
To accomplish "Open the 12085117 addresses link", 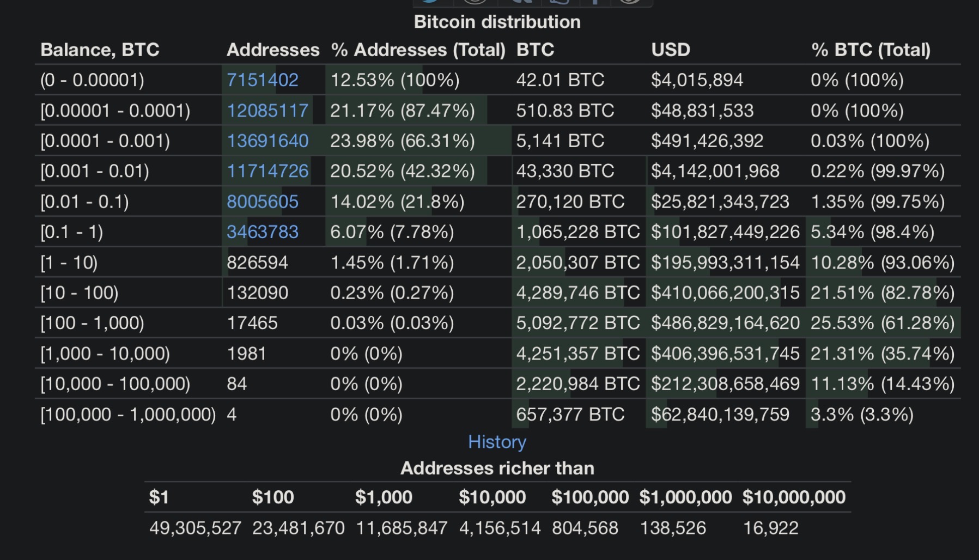I will point(267,111).
